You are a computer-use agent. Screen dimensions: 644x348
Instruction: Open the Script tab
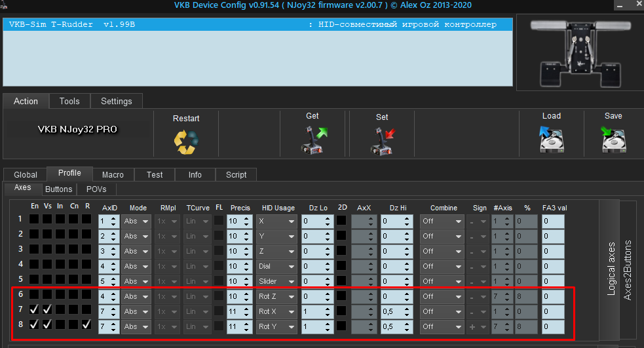(x=236, y=174)
